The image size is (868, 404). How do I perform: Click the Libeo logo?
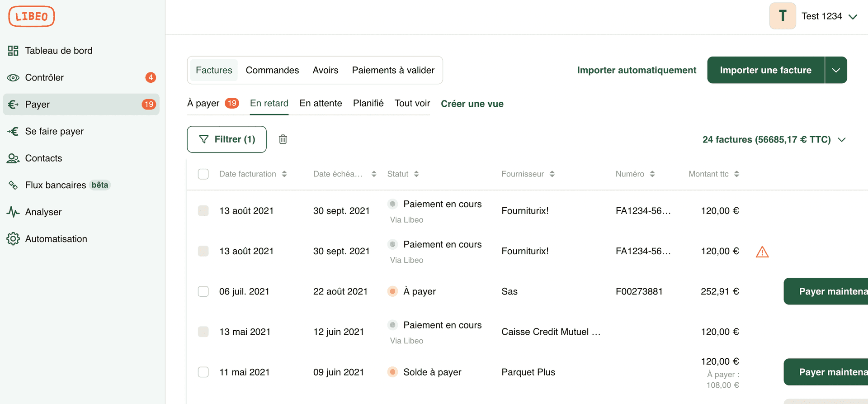(32, 16)
